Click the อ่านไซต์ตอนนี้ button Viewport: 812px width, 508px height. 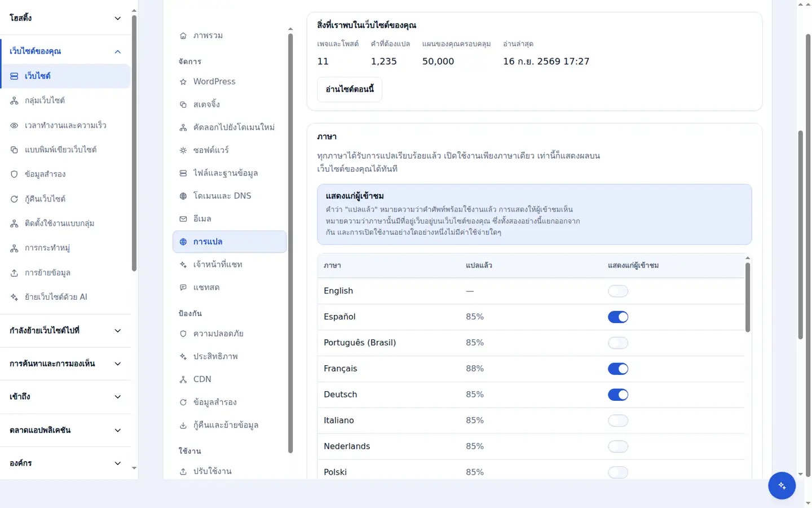tap(350, 89)
